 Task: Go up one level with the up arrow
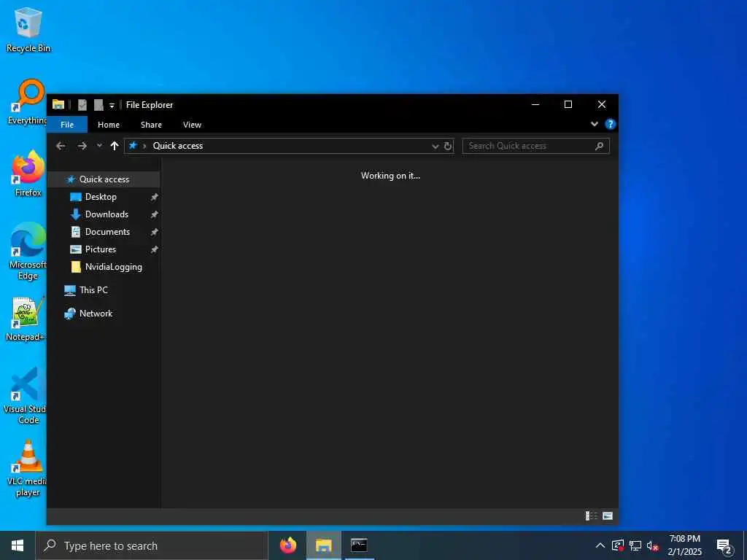[115, 146]
